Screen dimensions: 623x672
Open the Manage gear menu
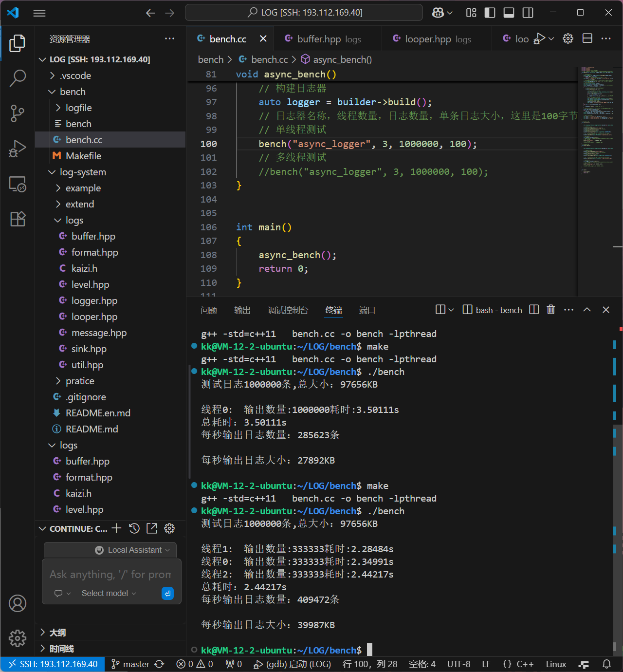(18, 638)
